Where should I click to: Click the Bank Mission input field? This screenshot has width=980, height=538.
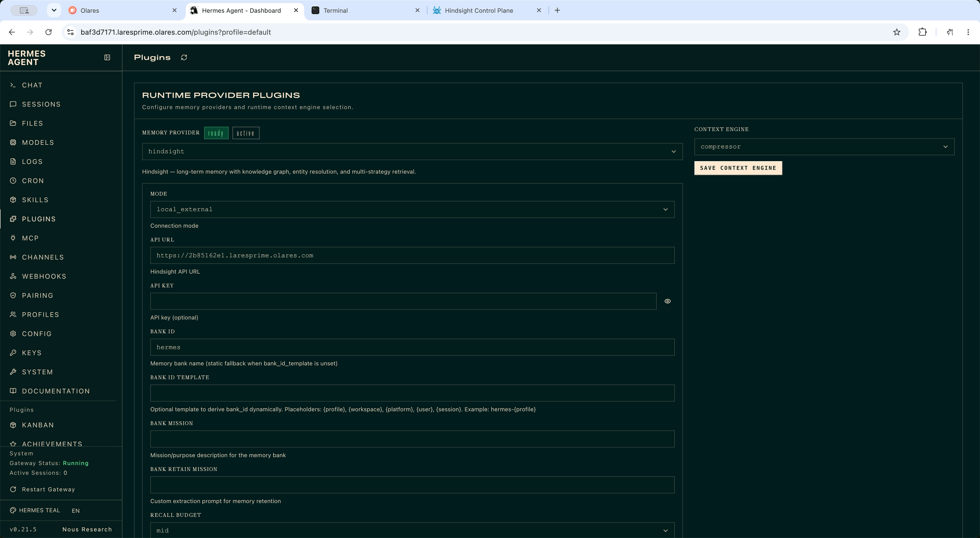pos(412,439)
